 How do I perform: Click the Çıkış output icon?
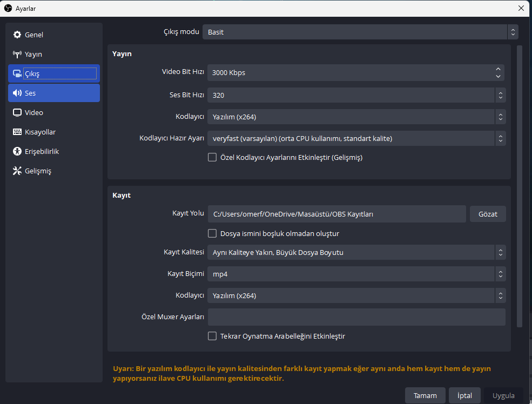[17, 73]
